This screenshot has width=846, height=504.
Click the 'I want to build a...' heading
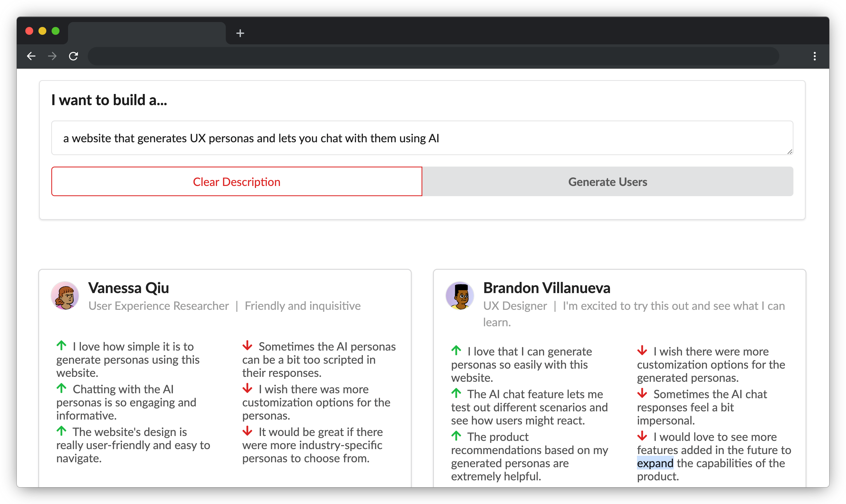109,100
